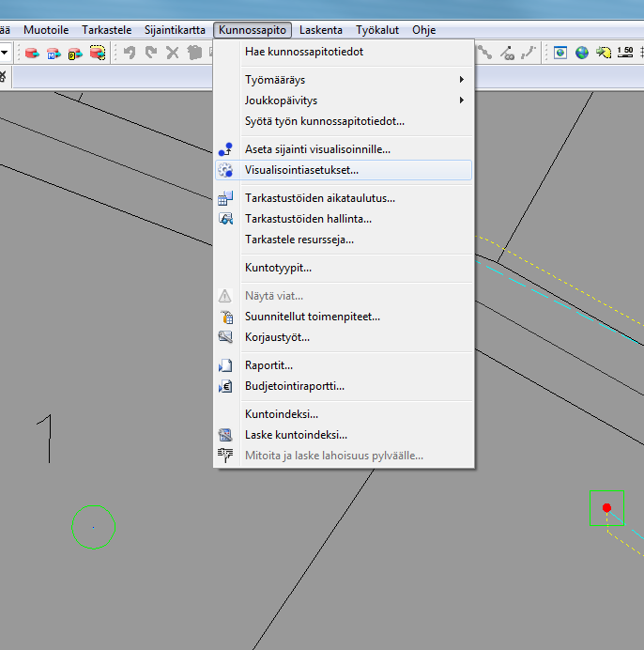Click the large number 1 label on map
Viewport: 644px width, 650px height.
[x=45, y=439]
